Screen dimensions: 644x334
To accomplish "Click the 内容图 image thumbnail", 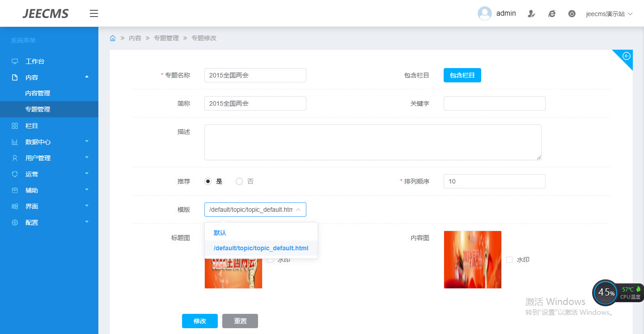I will [472, 260].
